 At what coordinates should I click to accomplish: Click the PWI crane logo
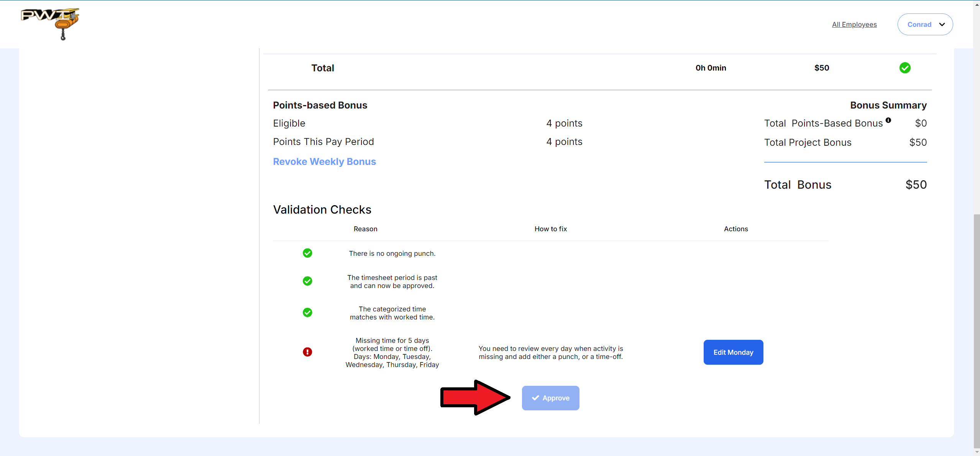50,24
